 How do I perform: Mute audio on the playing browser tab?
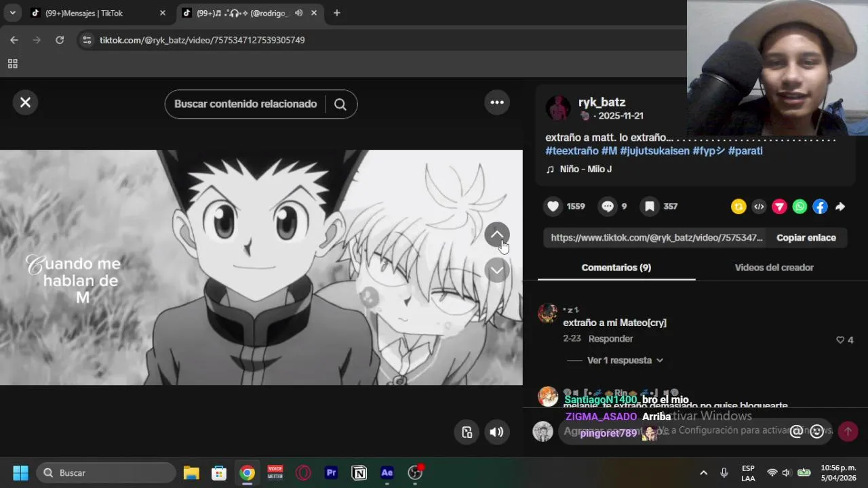(298, 13)
